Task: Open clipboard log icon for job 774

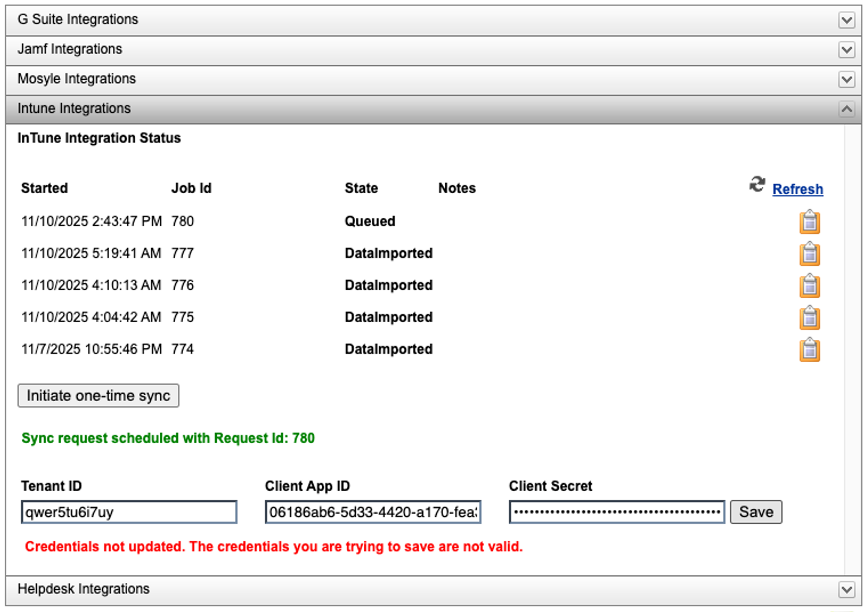Action: tap(809, 350)
